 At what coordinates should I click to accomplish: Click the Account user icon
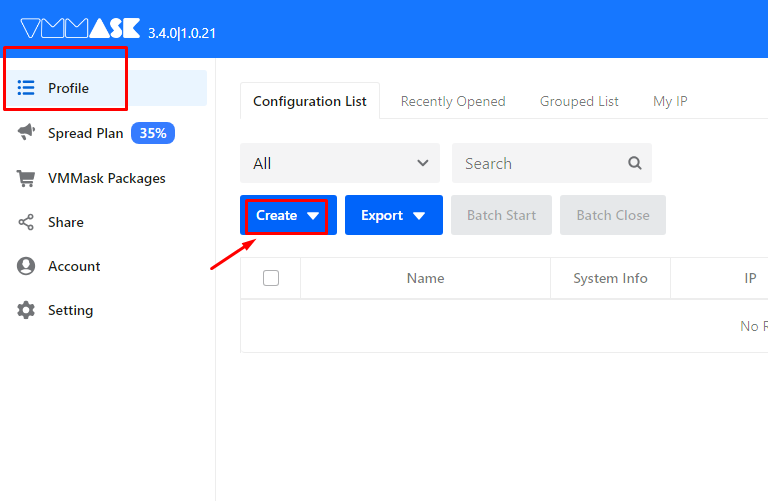(x=27, y=266)
